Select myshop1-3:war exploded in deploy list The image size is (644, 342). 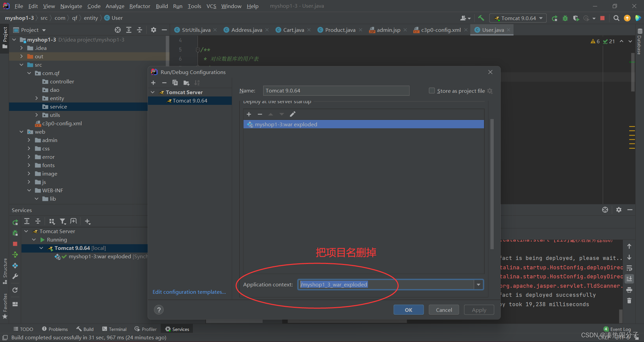click(x=364, y=124)
